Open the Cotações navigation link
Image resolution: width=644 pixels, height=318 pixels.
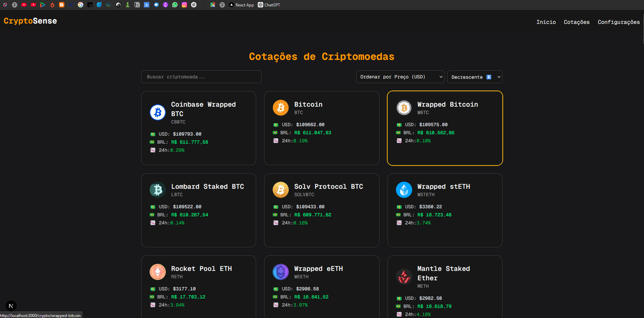coord(577,22)
